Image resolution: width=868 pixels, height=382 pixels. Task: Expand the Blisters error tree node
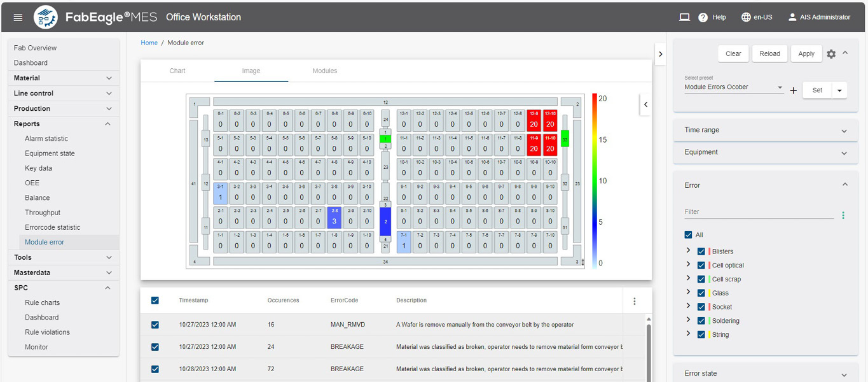pyautogui.click(x=688, y=251)
